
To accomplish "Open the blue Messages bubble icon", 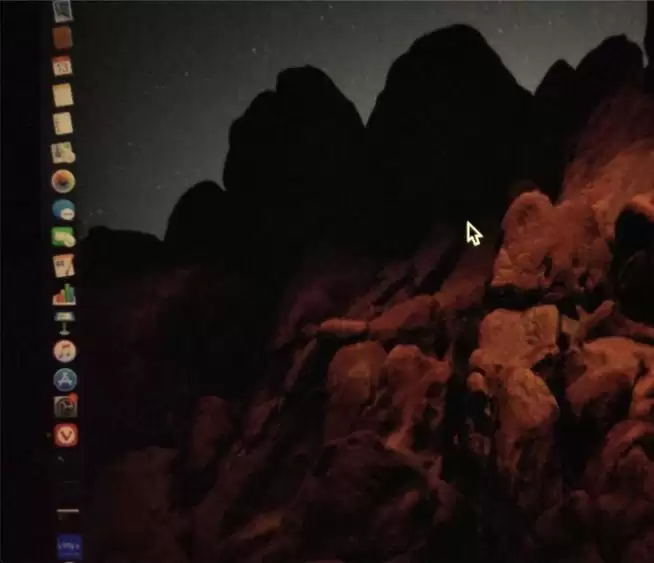I will (x=64, y=210).
